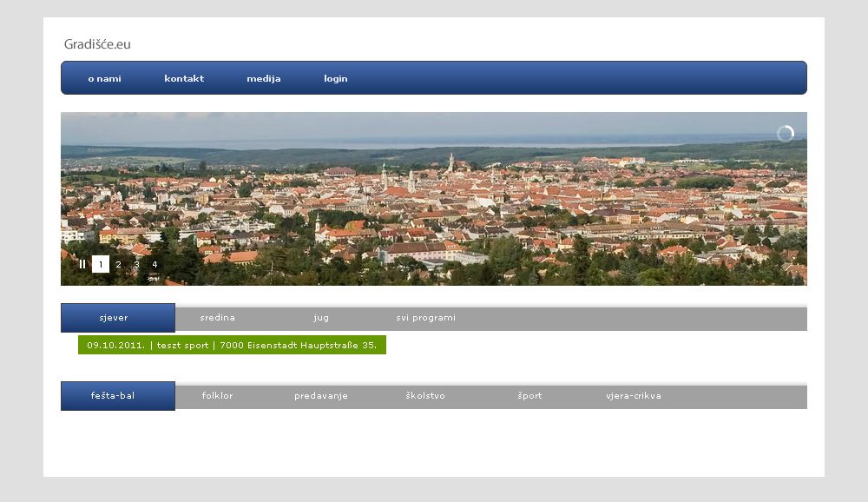
Task: Switch to the 'vjera-crikva' category tab
Action: coord(634,396)
